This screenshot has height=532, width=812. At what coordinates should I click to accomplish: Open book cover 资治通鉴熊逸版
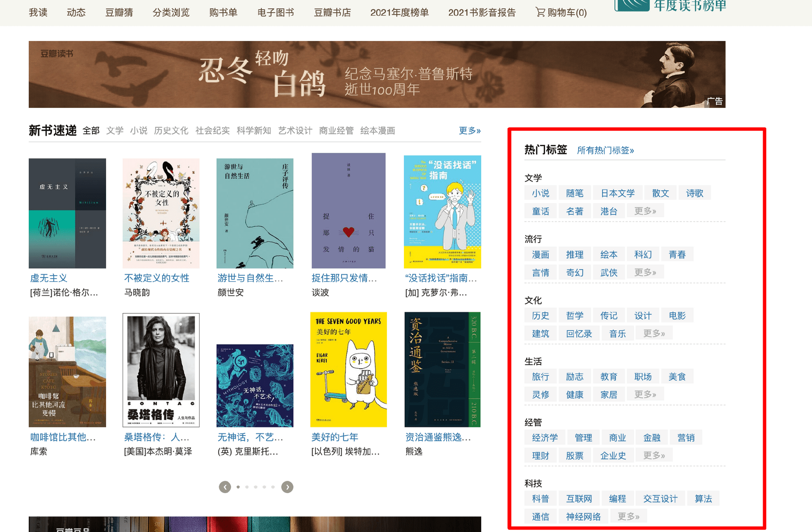[x=442, y=369]
